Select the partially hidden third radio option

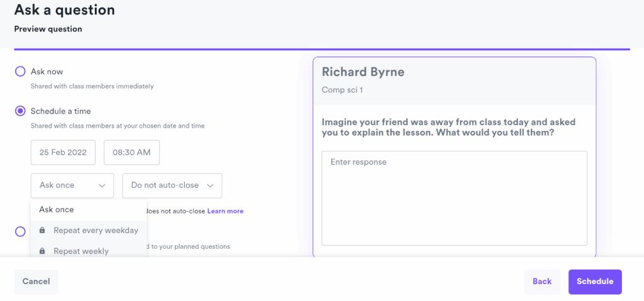point(20,232)
